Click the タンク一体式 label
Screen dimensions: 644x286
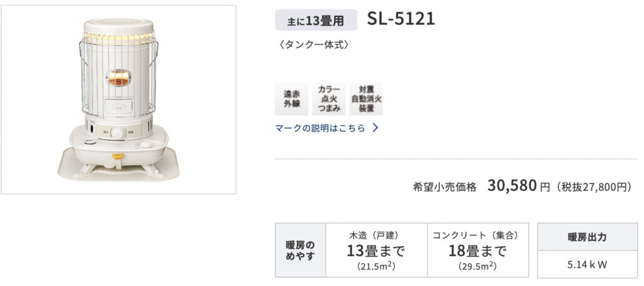[313, 45]
